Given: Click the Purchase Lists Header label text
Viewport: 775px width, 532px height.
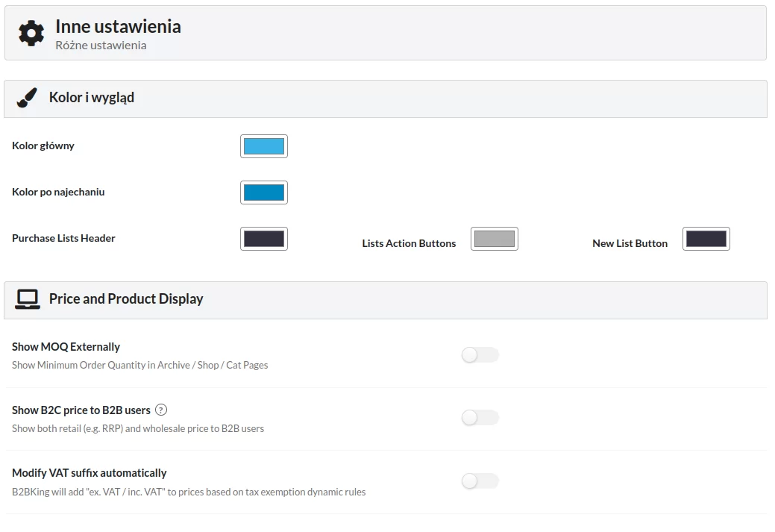Looking at the screenshot, I should tap(63, 239).
